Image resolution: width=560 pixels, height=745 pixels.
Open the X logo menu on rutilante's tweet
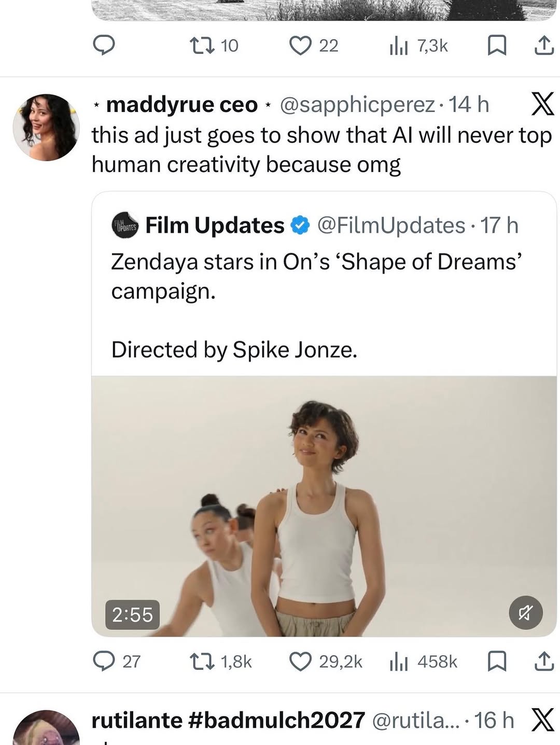click(542, 720)
